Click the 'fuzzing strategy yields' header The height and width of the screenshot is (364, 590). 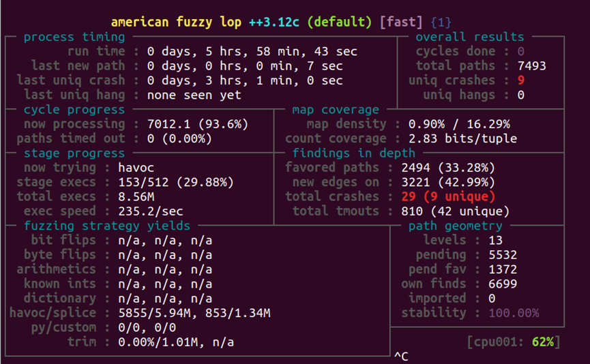[107, 226]
